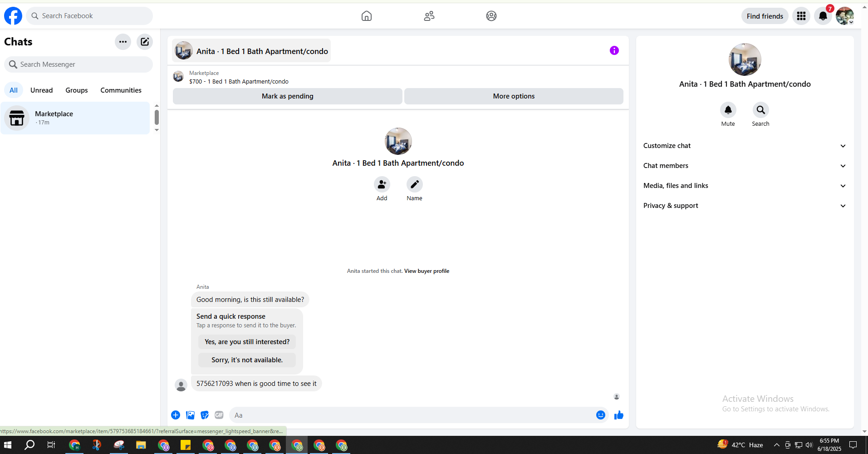Screen dimensions: 868x454
Task: Add people to the chat icon
Action: [x=382, y=184]
